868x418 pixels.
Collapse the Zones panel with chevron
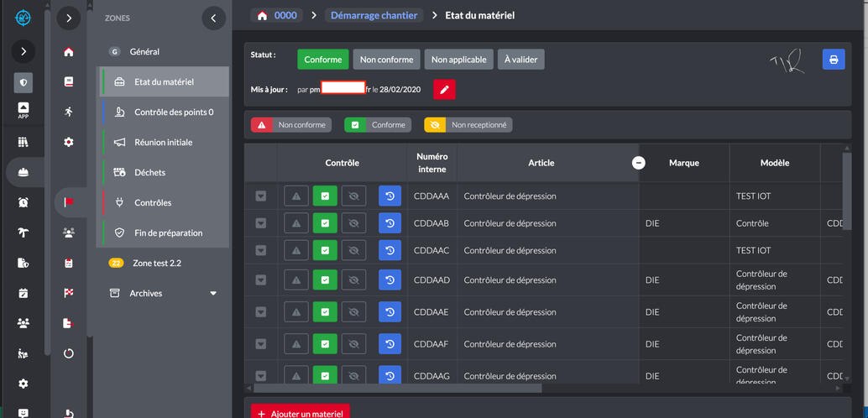click(x=213, y=18)
